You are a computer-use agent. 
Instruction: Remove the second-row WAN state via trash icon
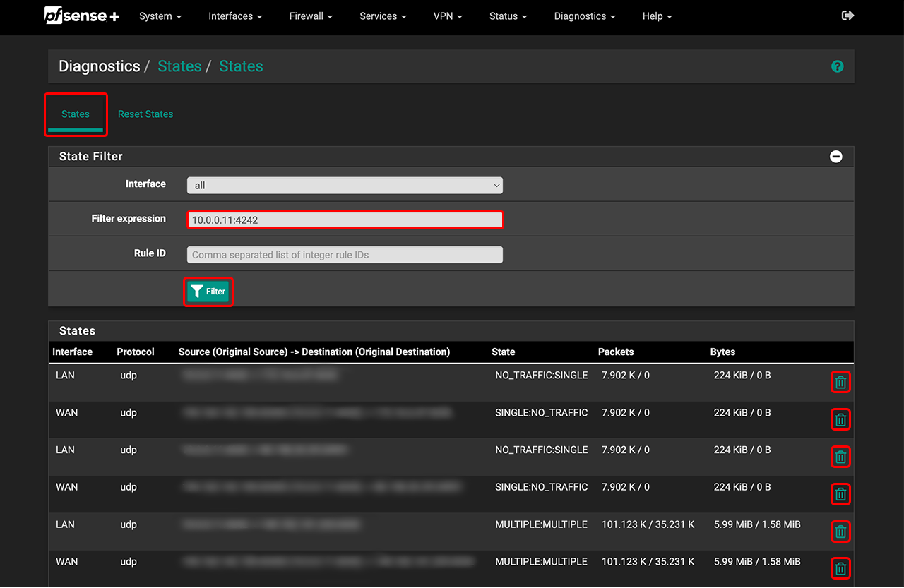coord(840,419)
